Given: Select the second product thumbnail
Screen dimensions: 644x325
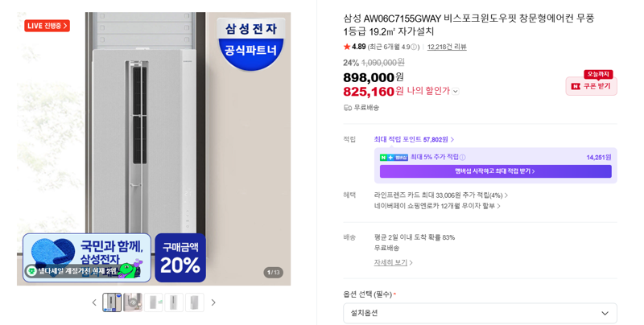Looking at the screenshot, I should pos(133,302).
